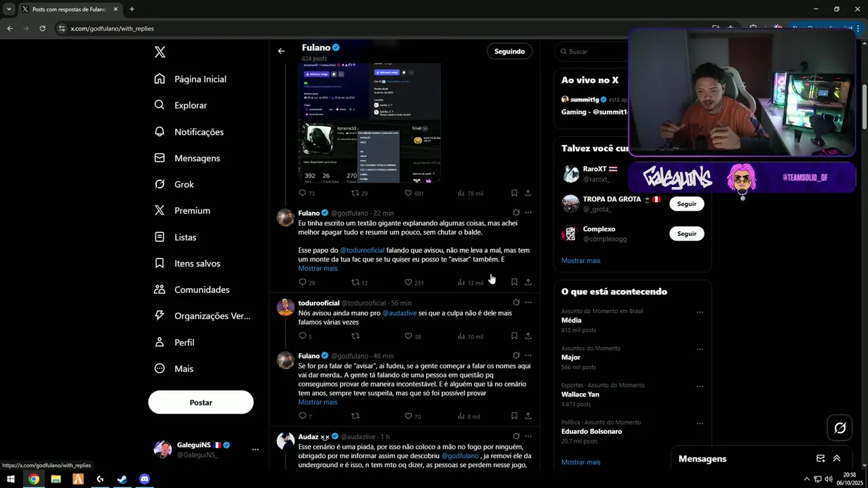This screenshot has width=868, height=488.
Task: Click @audazlive mention link
Action: (x=398, y=313)
